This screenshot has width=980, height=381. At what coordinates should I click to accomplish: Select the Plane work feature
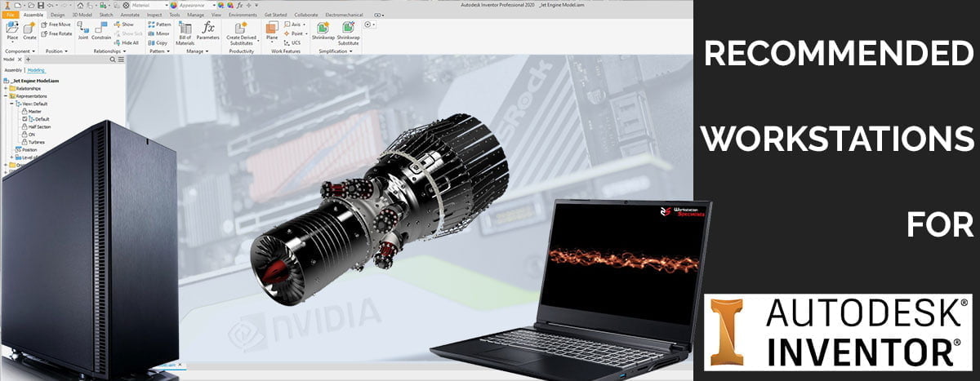coord(272,31)
